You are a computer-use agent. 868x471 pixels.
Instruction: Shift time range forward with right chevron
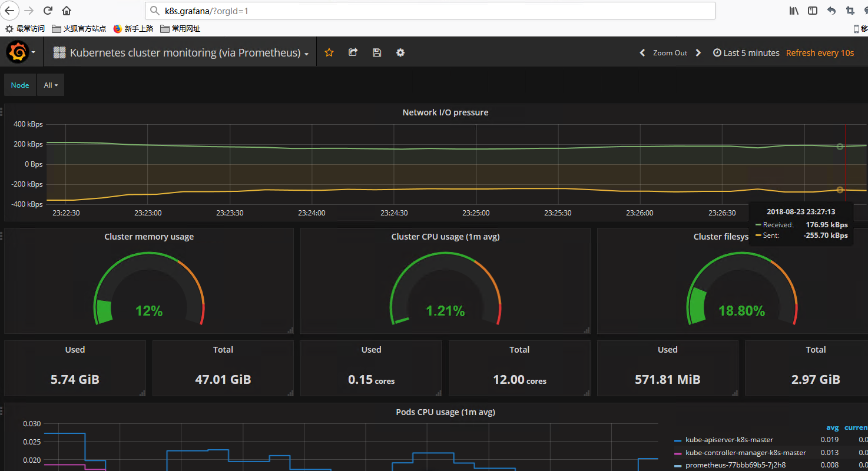[x=698, y=53]
